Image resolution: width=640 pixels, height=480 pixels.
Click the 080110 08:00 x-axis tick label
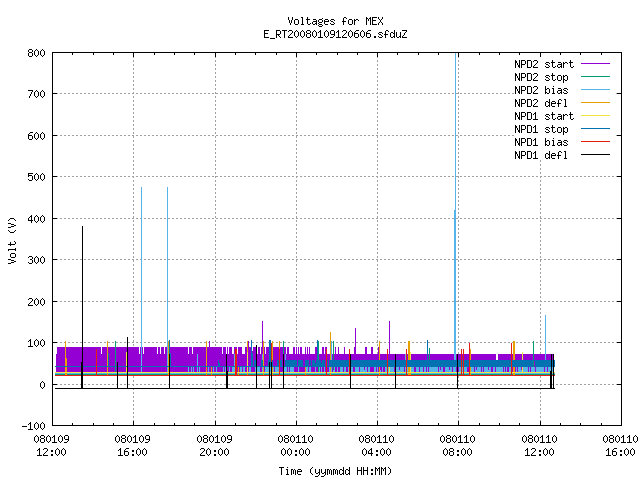coord(458,446)
